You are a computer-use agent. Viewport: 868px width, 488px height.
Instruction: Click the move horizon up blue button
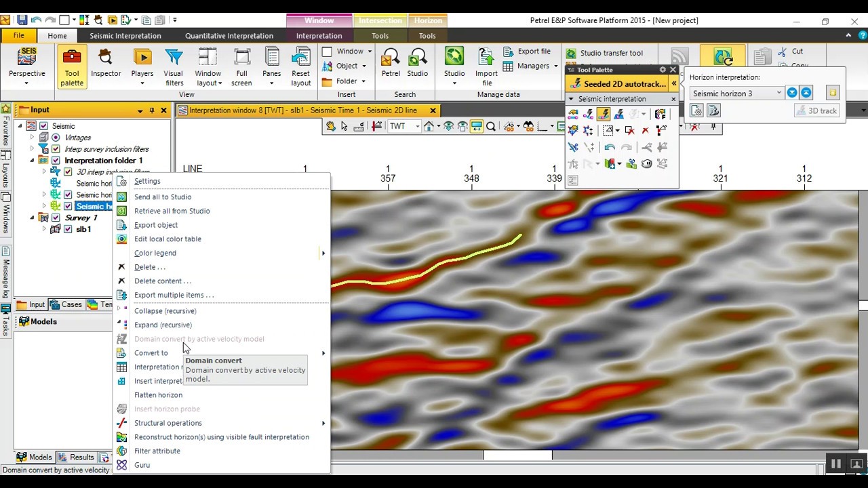click(x=806, y=93)
